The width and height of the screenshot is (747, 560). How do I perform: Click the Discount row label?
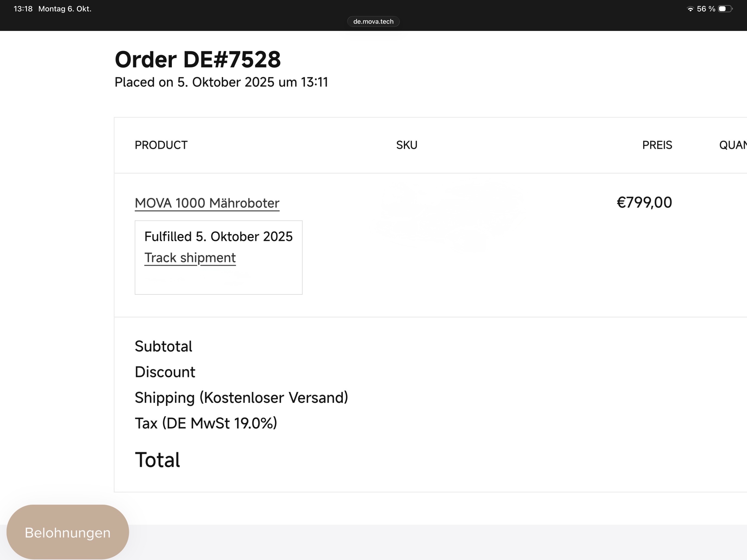coord(165,372)
